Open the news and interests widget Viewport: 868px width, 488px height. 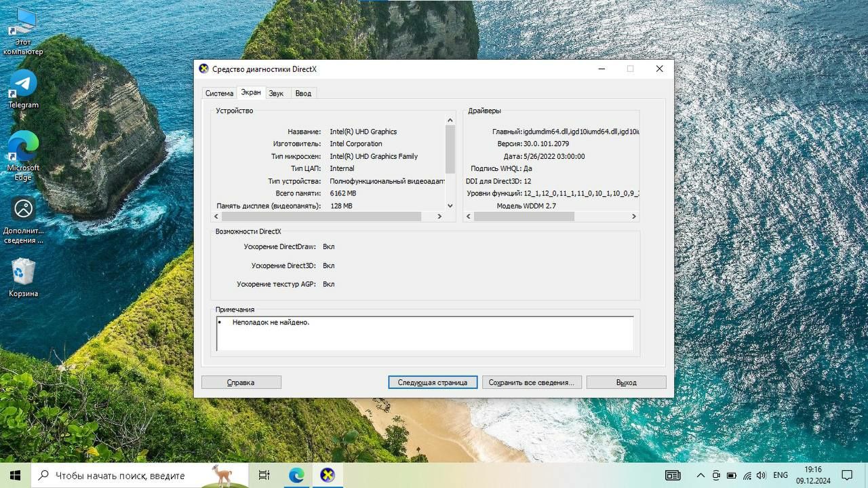pos(672,475)
